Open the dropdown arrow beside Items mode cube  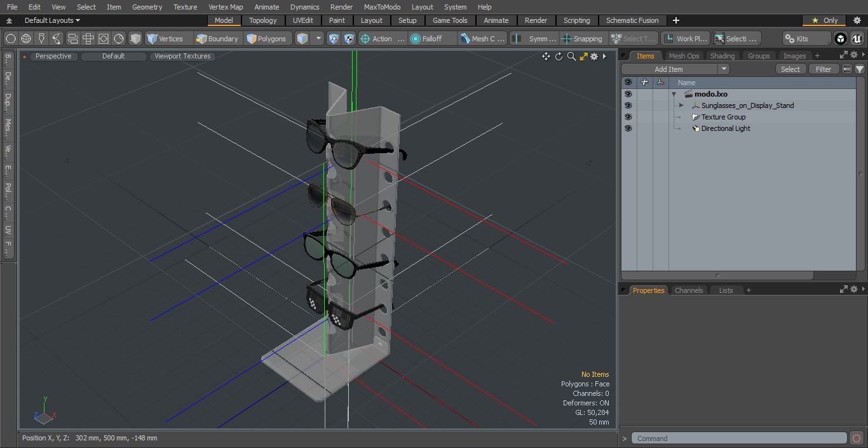[x=318, y=39]
